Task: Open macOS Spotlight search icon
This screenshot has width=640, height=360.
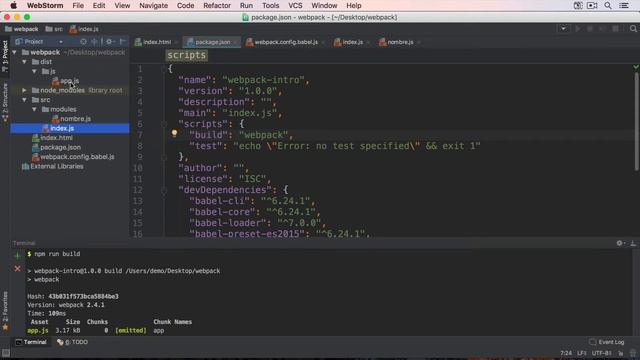Action: (x=608, y=6)
